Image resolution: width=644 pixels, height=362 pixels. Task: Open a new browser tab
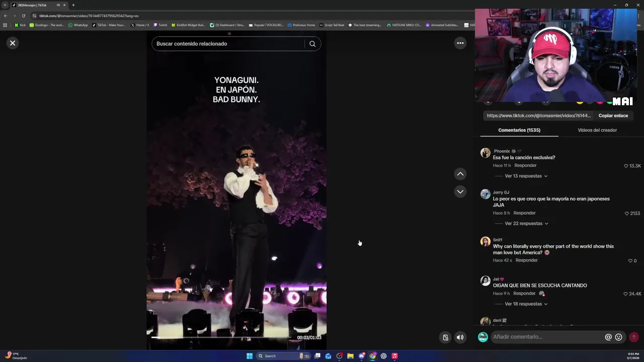coord(73,5)
